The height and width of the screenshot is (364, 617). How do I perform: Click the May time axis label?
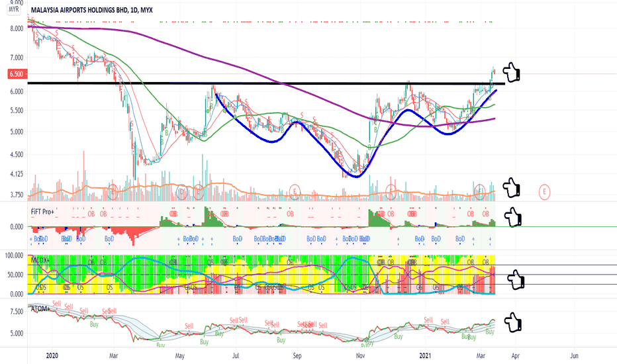[x=179, y=356]
